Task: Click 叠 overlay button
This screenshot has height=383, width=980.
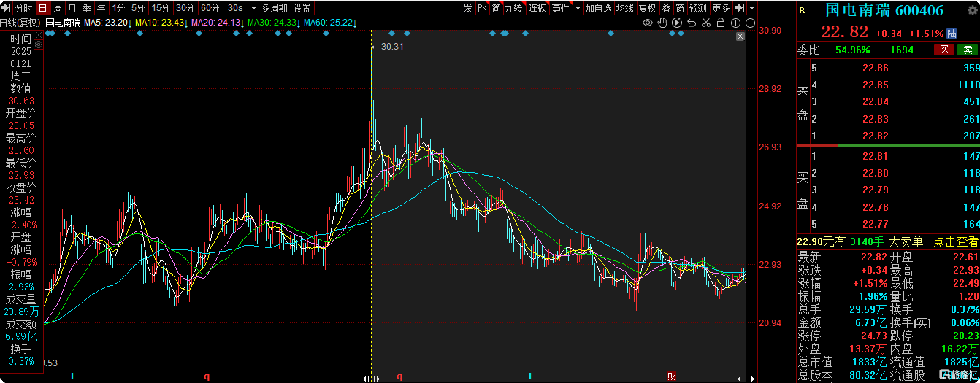Action: click(666, 8)
